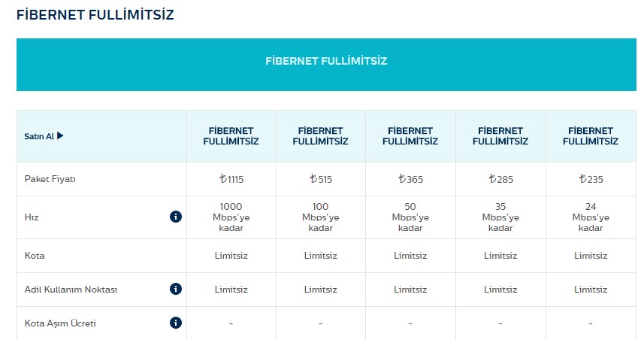Viewport: 644px width, 340px height.
Task: Select the 50 Mbps'ye kadar speed cell
Action: (x=410, y=217)
